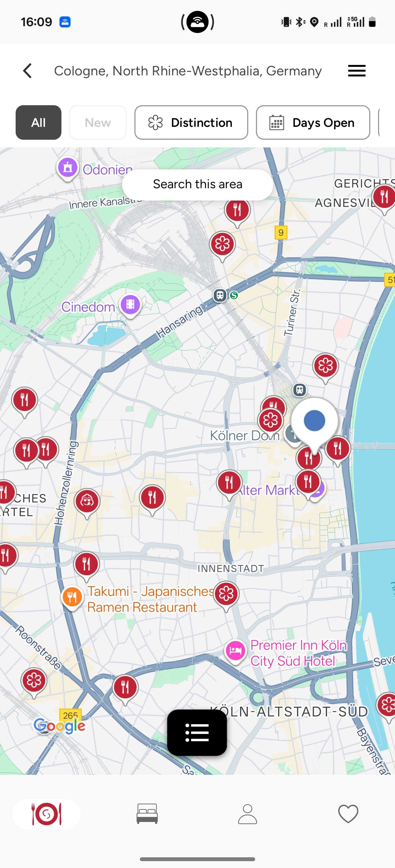Open the profile person icon
The height and width of the screenshot is (868, 395).
[248, 813]
